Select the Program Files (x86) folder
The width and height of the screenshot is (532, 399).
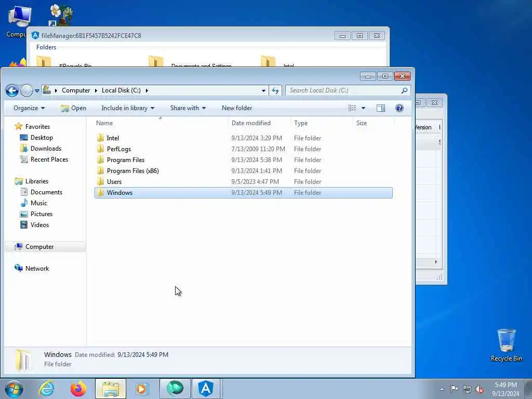132,170
